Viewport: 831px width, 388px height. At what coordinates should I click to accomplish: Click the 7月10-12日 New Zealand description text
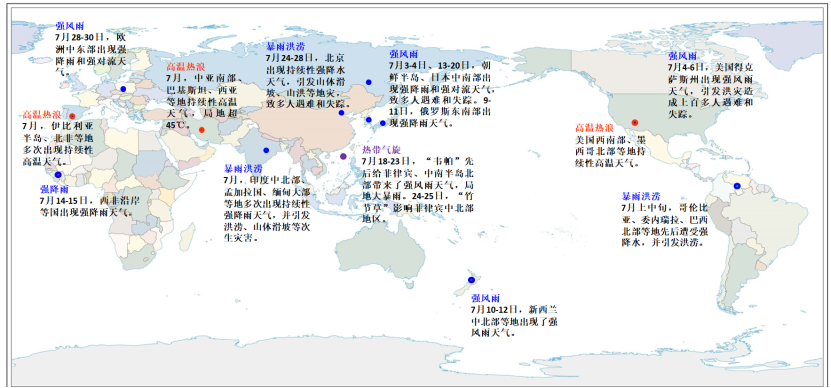coord(513,321)
